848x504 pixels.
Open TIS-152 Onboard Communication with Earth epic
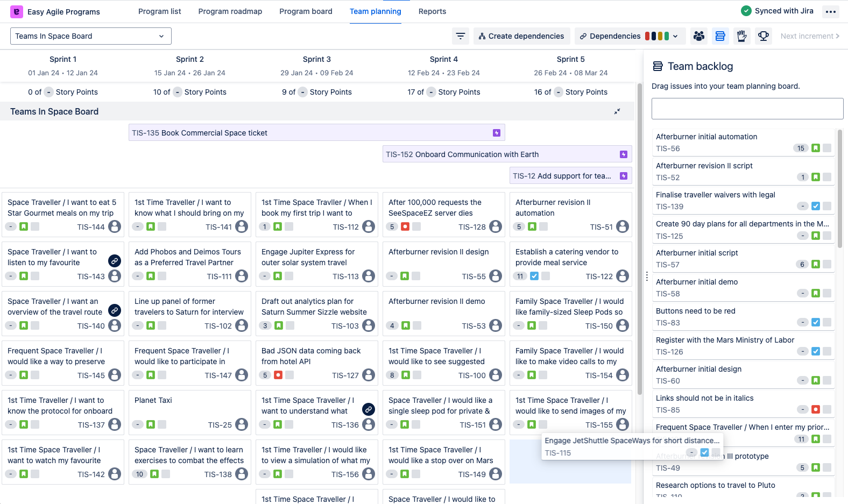(x=507, y=154)
